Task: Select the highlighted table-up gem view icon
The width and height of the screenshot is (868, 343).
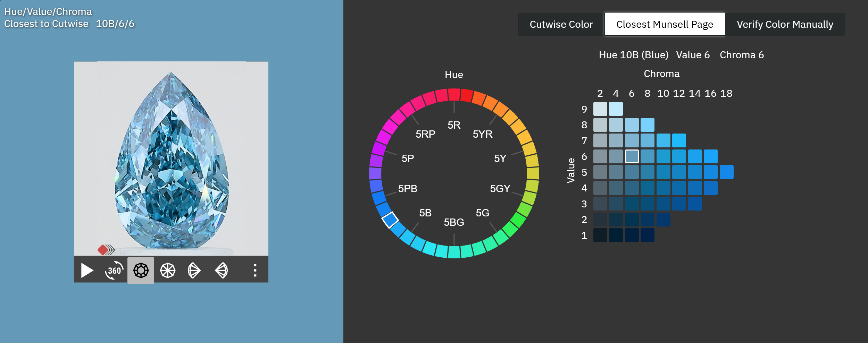Action: [141, 271]
